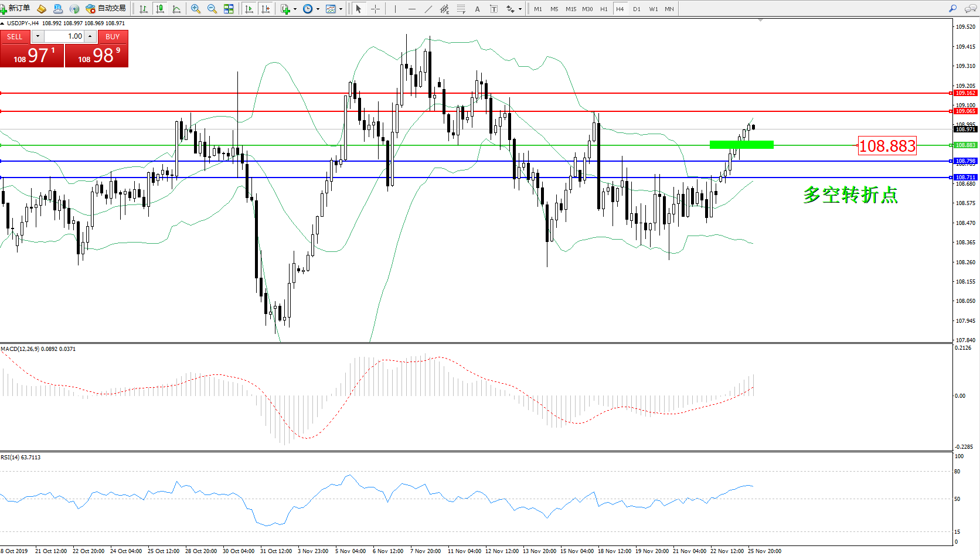Choose the horizontal line drawing tool
The height and width of the screenshot is (556, 980).
click(412, 9)
